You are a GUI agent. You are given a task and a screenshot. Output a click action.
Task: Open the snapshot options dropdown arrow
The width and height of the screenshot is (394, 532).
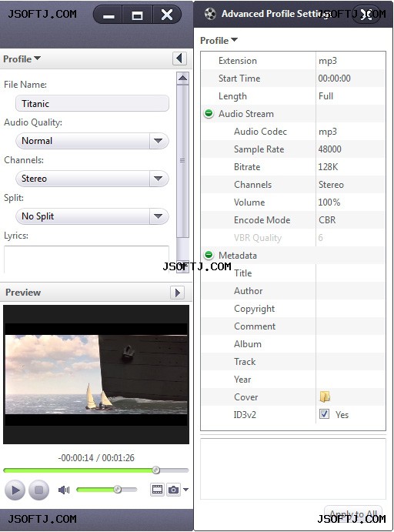(185, 489)
